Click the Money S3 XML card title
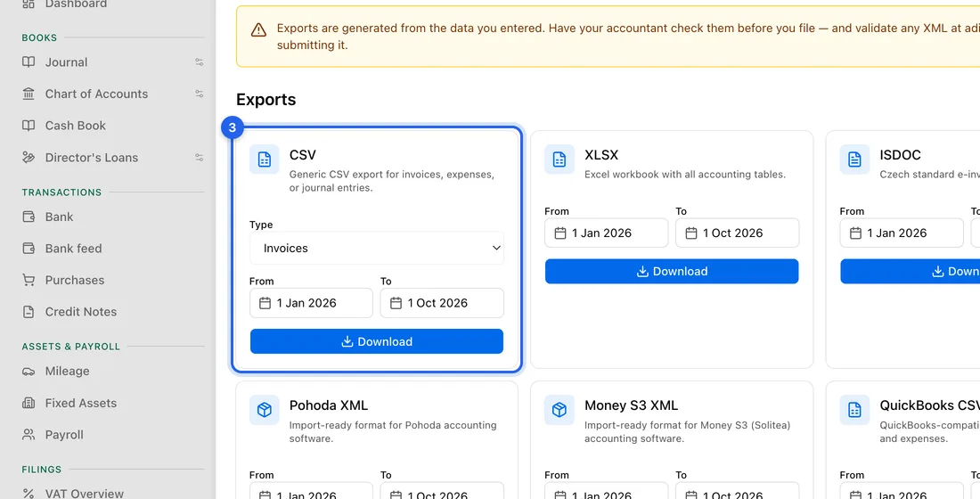Screen dimensions: 980x499 tap(631, 405)
